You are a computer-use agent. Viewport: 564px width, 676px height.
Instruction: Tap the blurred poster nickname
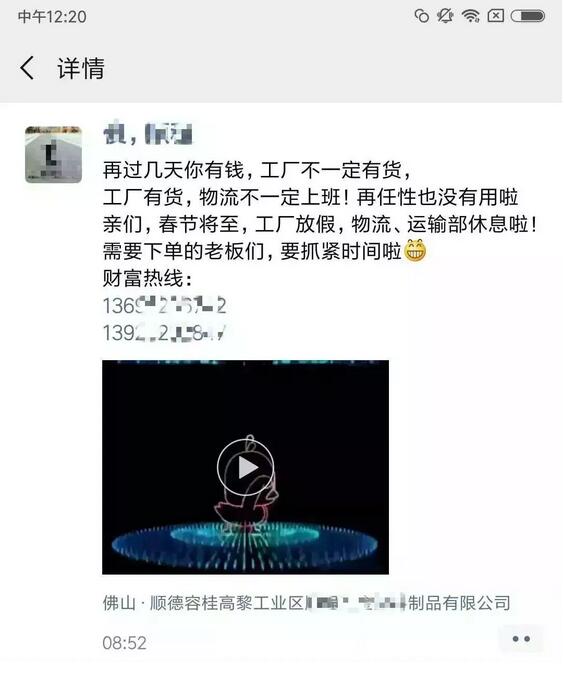(147, 134)
